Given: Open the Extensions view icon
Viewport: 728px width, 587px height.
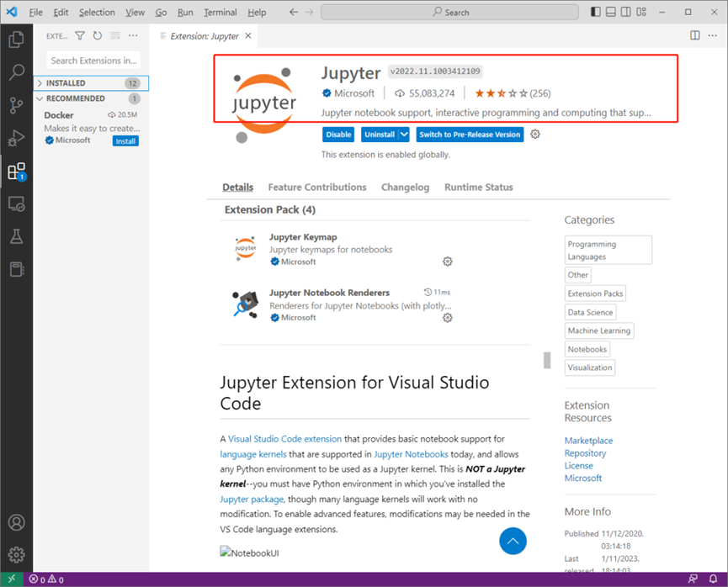Looking at the screenshot, I should pyautogui.click(x=16, y=172).
